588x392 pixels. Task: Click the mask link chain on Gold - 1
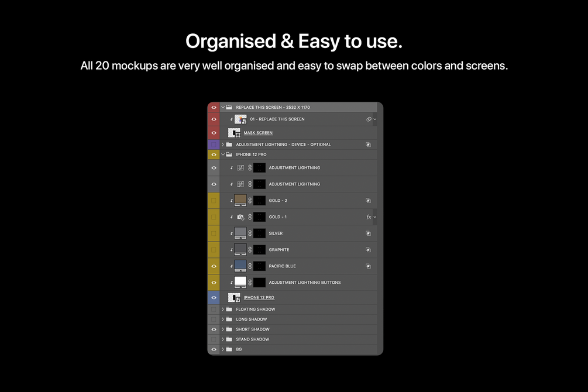point(250,217)
